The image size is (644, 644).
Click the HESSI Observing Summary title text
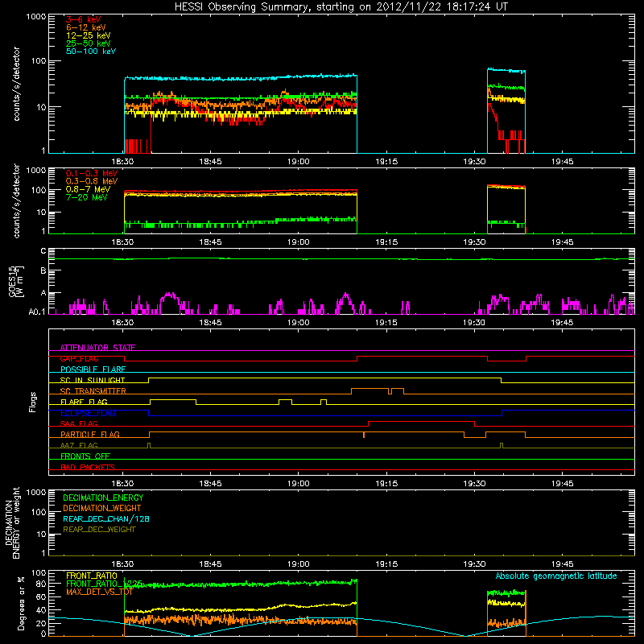(x=341, y=7)
